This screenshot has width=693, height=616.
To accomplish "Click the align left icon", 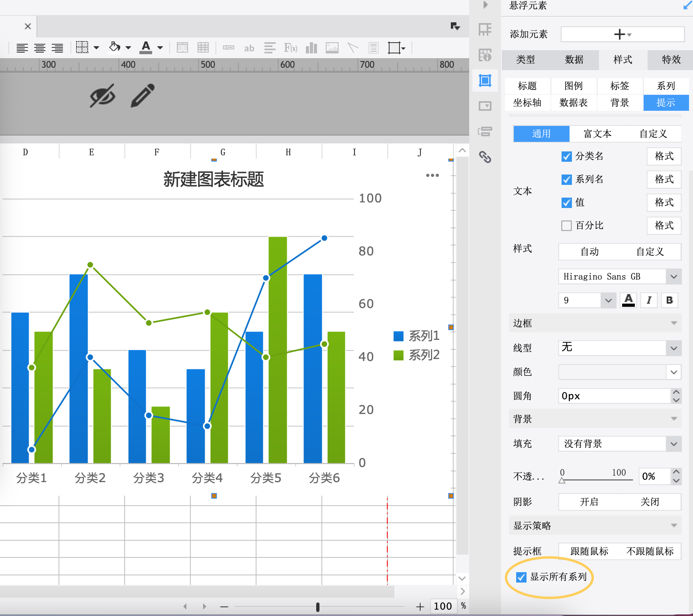I will point(22,48).
